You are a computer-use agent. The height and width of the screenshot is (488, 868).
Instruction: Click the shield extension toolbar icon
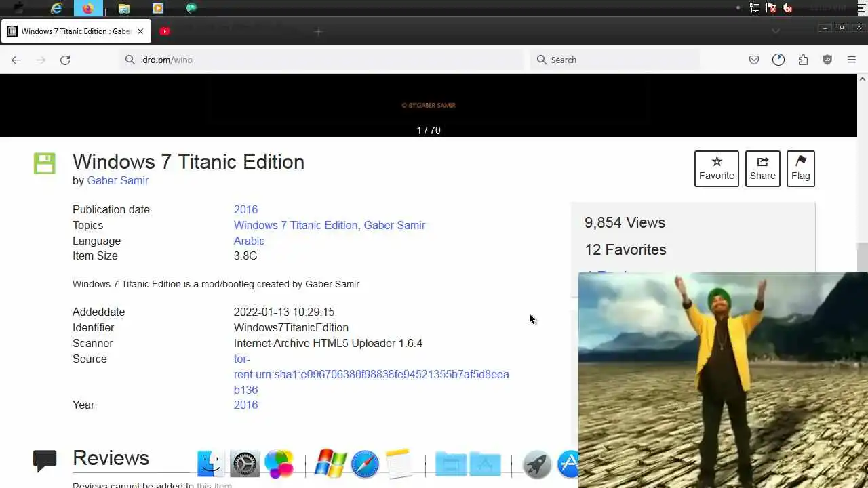coord(827,60)
